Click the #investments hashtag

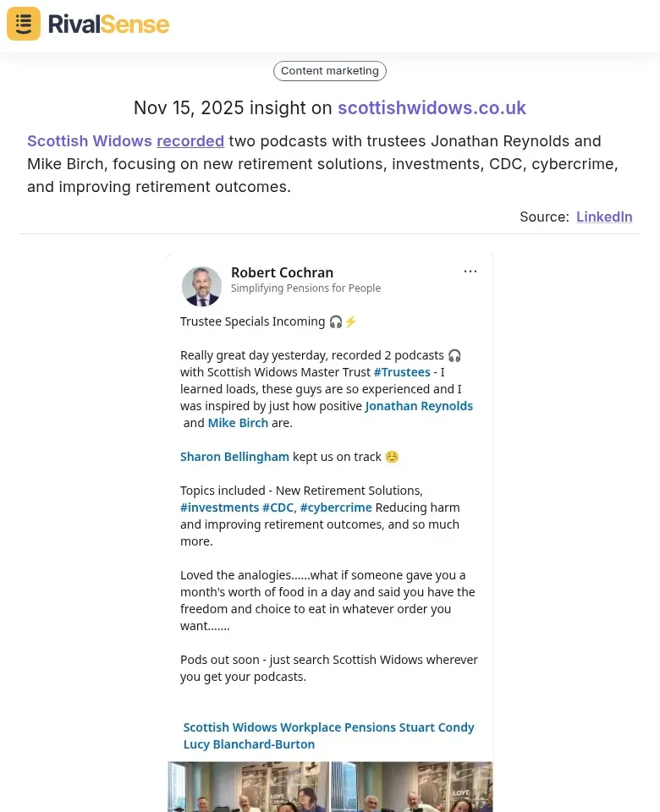(219, 507)
